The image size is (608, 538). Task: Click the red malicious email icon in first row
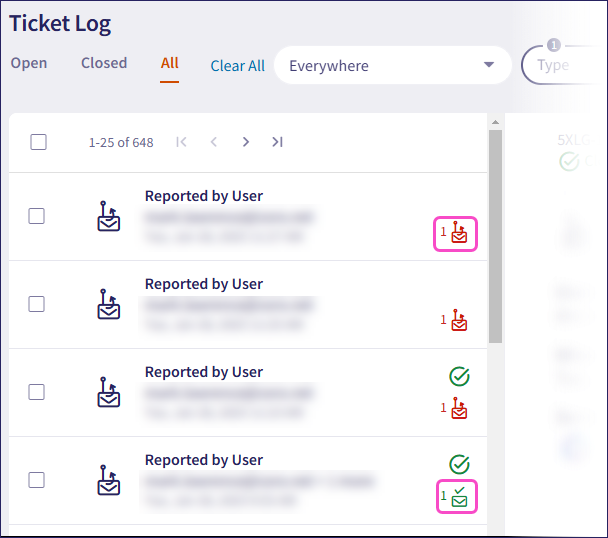click(459, 233)
